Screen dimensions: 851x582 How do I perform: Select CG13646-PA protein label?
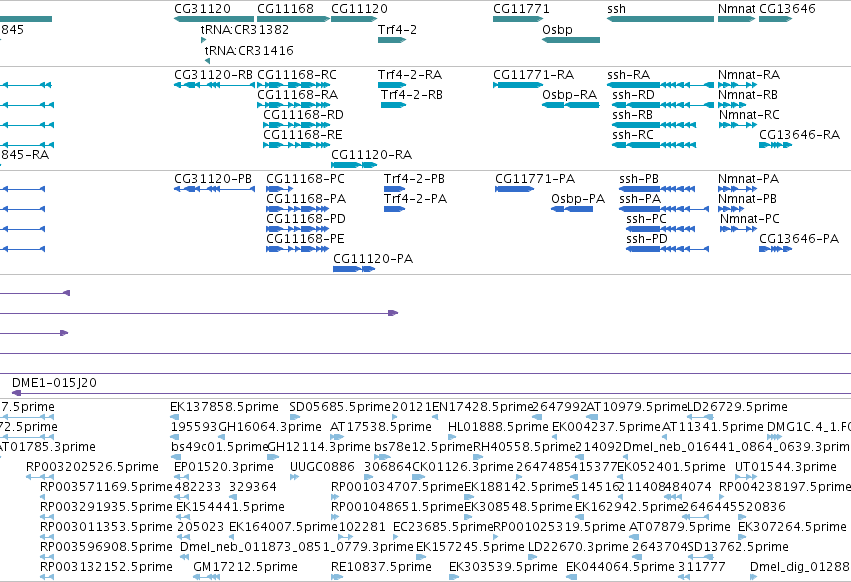(x=799, y=239)
